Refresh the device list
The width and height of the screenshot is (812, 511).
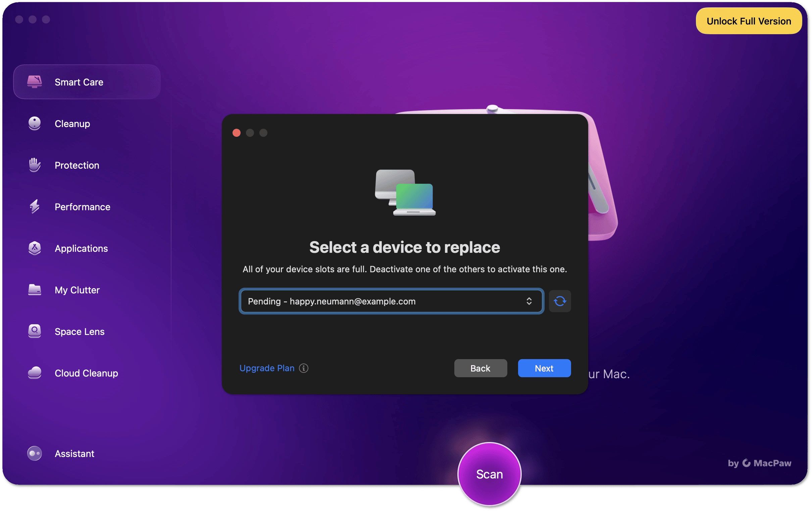point(560,301)
